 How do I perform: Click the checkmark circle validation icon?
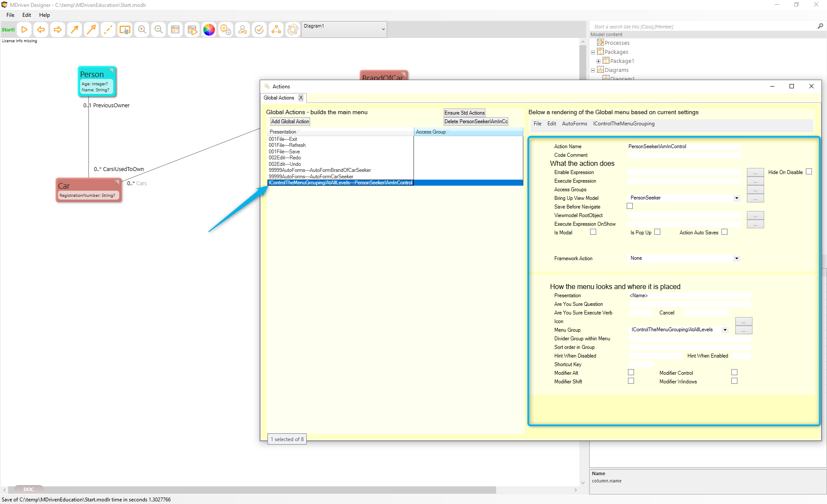point(259,30)
